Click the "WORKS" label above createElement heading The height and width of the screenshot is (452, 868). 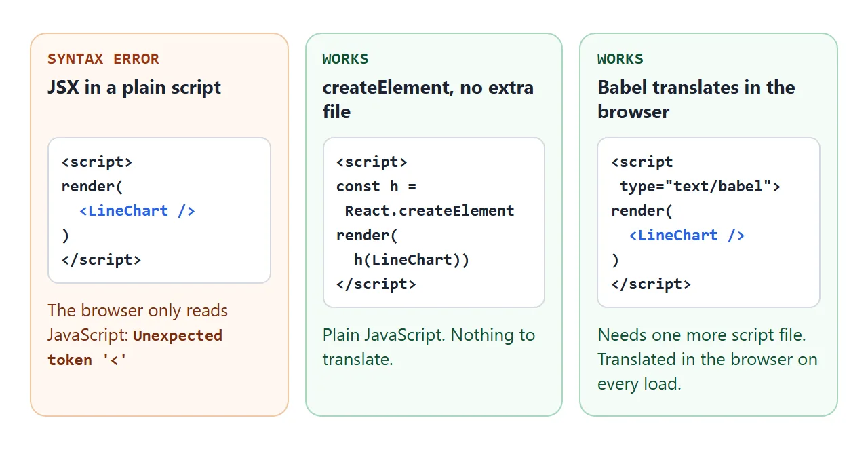(x=345, y=59)
